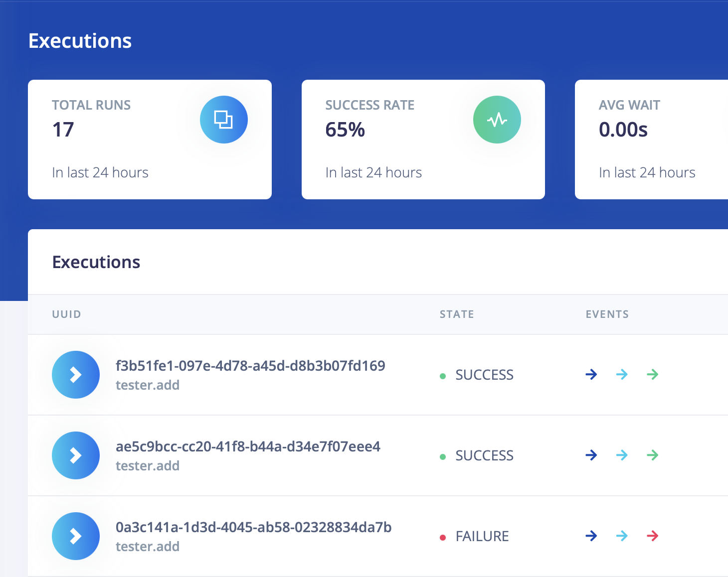
Task: Click green arrow event in ae5c9bcc row
Action: pos(652,455)
